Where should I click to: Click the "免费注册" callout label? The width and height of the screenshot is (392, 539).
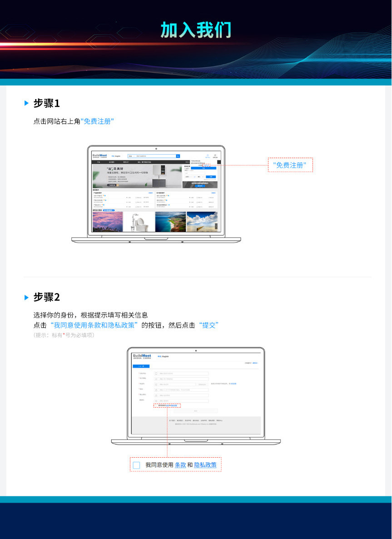coord(290,165)
